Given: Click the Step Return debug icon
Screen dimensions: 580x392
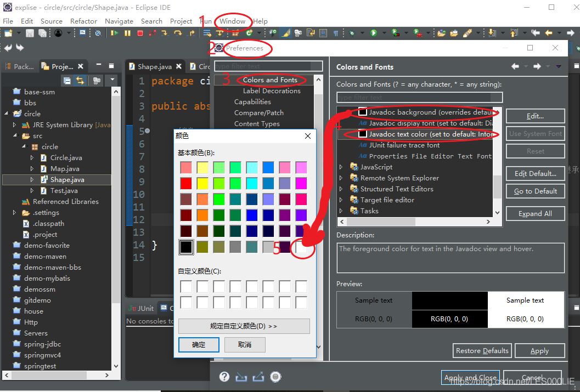Looking at the screenshot, I should pyautogui.click(x=192, y=33).
